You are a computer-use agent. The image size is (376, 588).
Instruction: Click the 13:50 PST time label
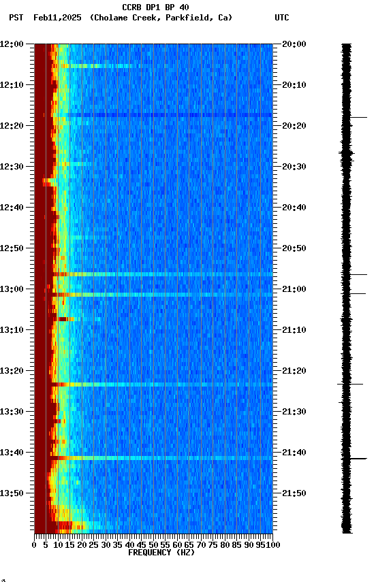12,493
